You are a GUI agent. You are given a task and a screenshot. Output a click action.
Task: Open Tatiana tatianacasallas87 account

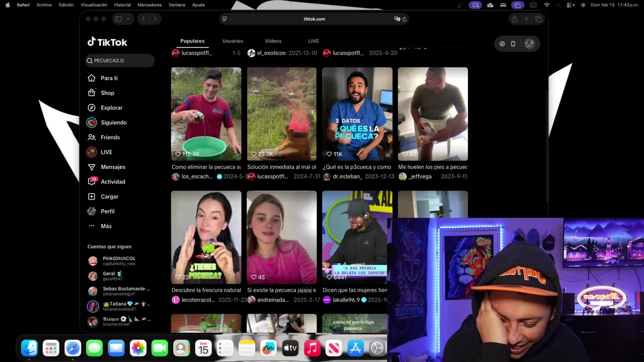point(119,306)
